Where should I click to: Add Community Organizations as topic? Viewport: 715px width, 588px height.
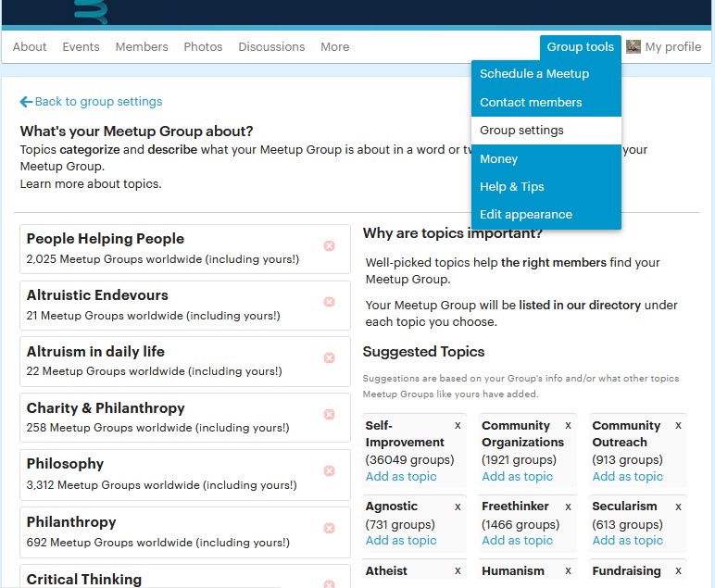point(517,477)
